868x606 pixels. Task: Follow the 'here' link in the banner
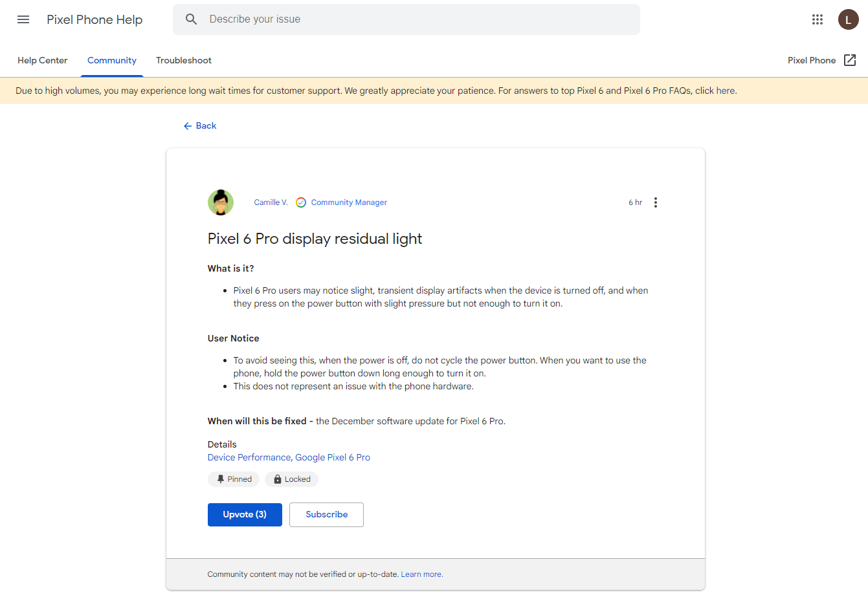(x=725, y=91)
